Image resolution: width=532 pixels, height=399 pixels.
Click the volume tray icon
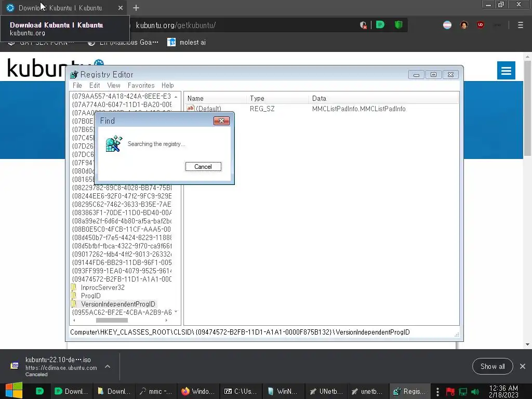click(475, 392)
